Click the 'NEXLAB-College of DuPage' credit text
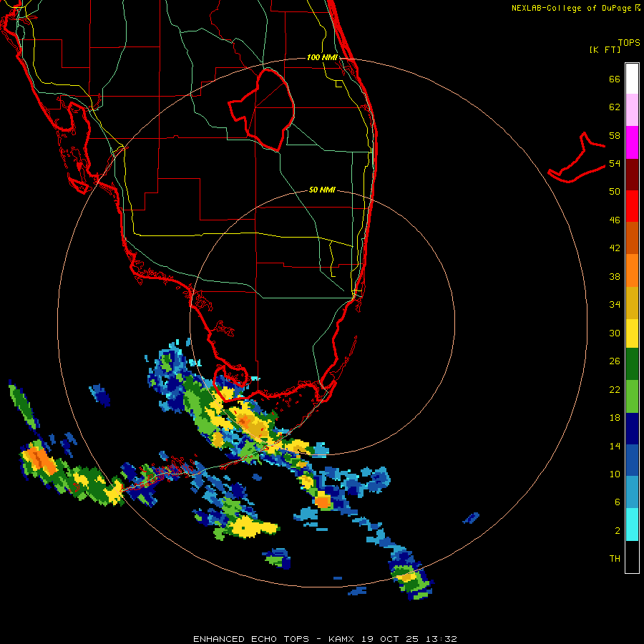The image size is (644, 644). click(571, 8)
